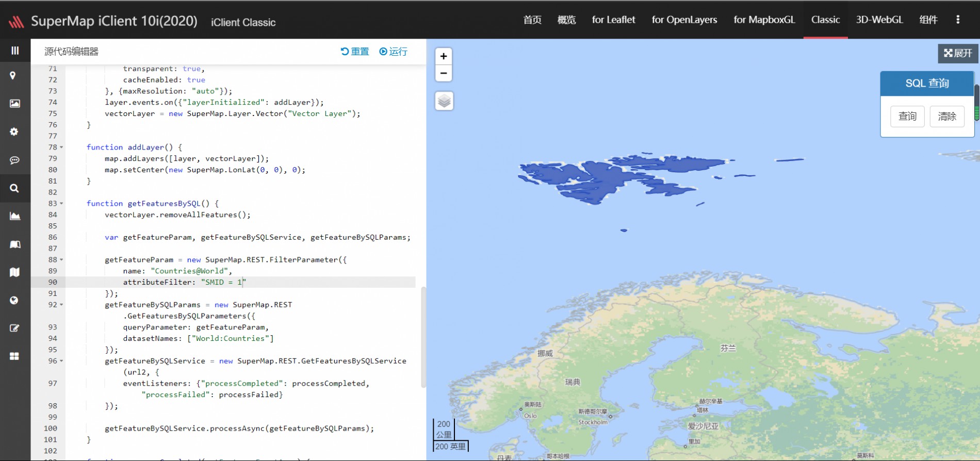The height and width of the screenshot is (461, 980).
Task: Click the 源代码编辑器 editor title
Action: coord(71,52)
